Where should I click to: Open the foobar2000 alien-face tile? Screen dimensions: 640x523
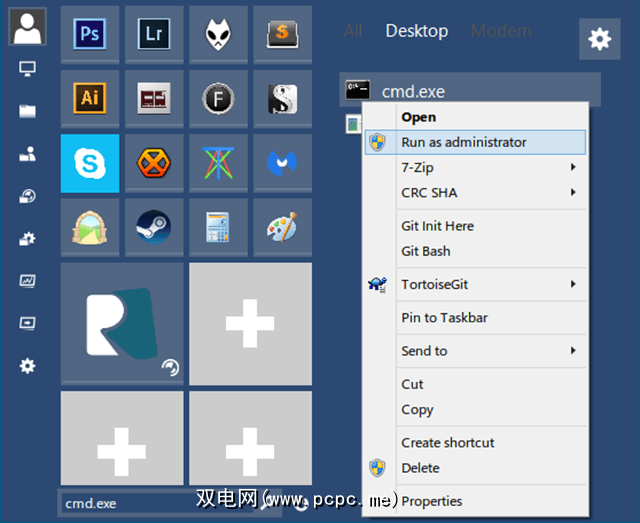point(218,34)
